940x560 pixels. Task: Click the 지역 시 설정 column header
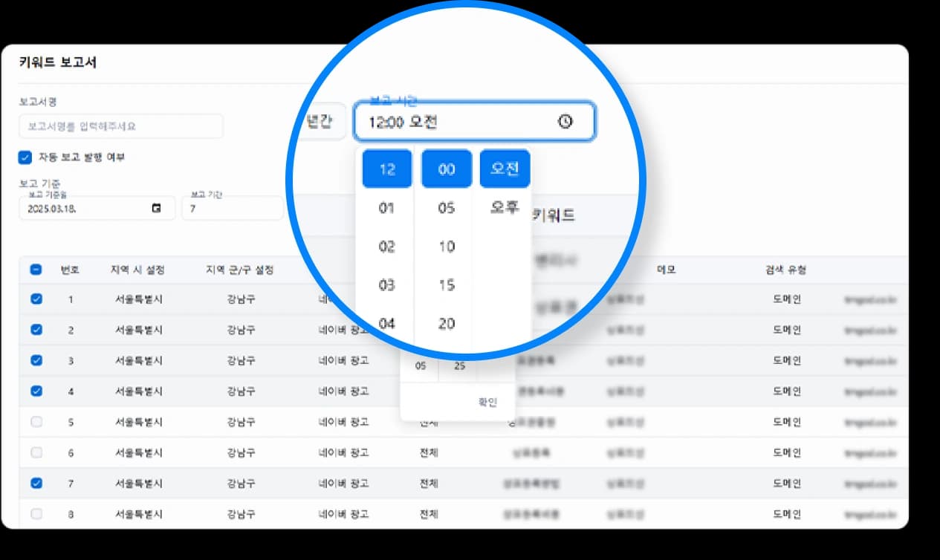tap(137, 270)
